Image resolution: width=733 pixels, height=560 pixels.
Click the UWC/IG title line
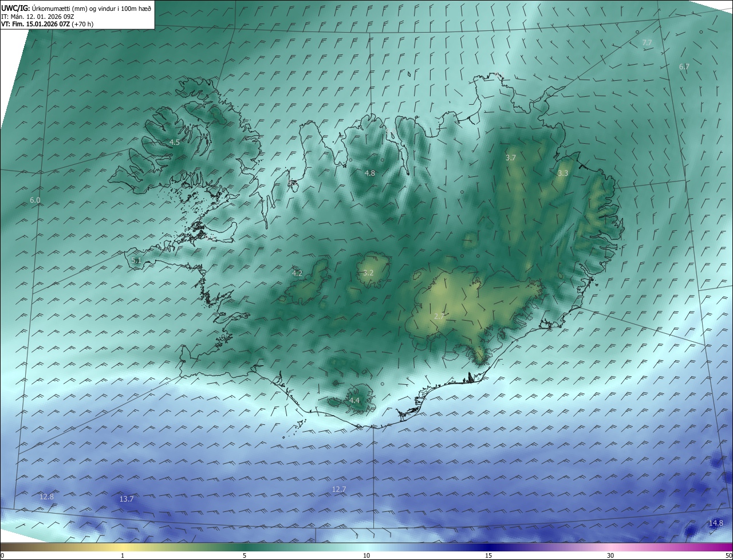pyautogui.click(x=76, y=8)
